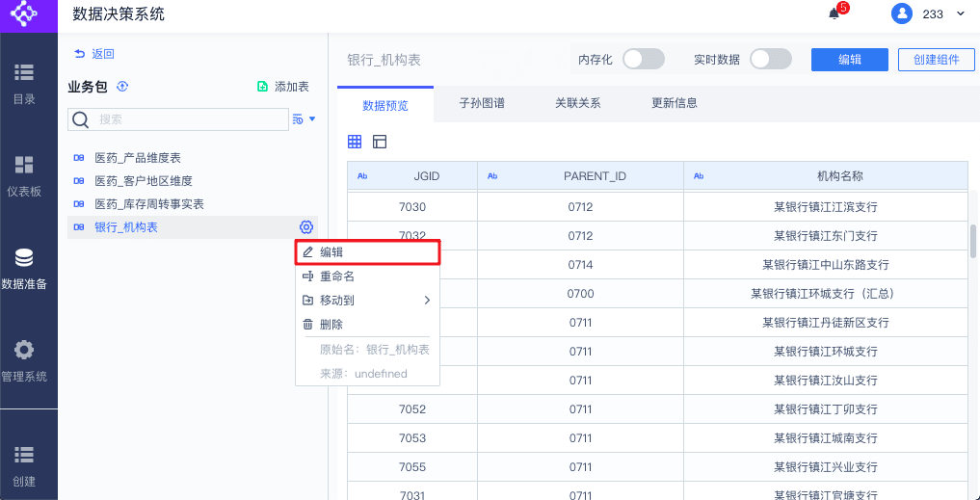Screen dimensions: 980x500
Task: Open 管理系统 settings in the sidebar
Action: (x=24, y=361)
